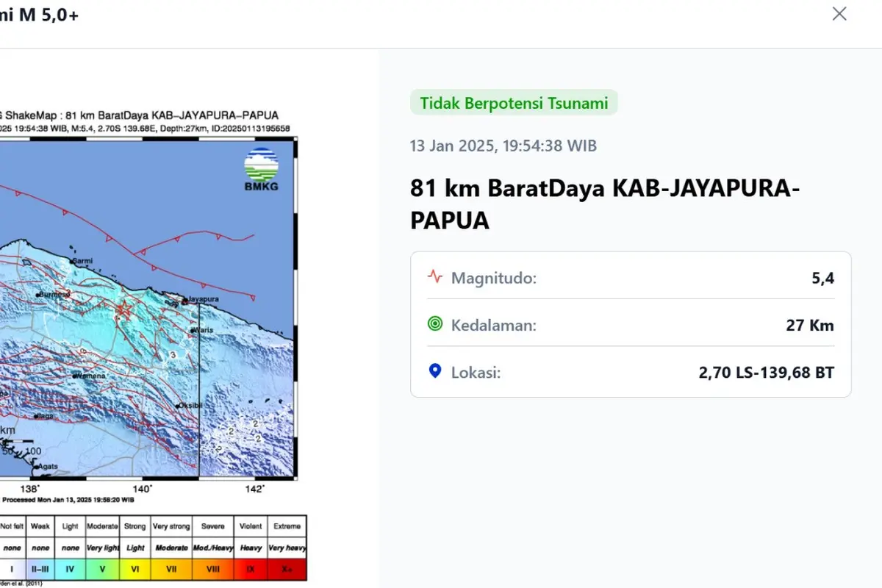Click the 140° longitude axis label
This screenshot has height=588, width=882.
(x=142, y=488)
